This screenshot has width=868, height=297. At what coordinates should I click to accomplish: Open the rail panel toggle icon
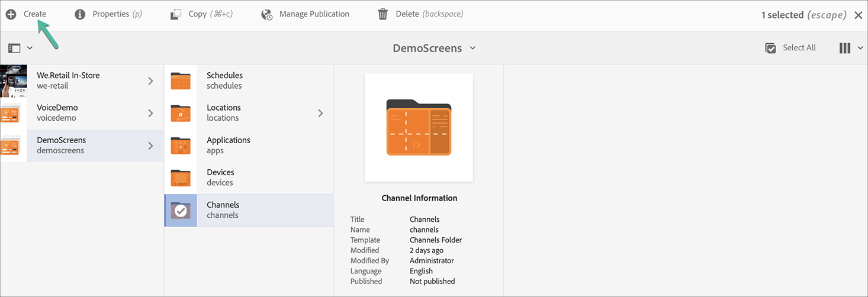tap(14, 48)
